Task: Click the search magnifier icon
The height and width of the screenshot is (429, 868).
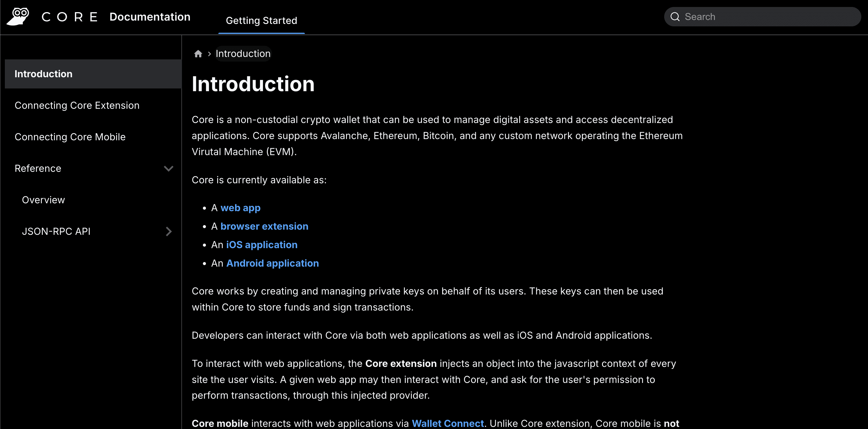Action: (x=675, y=17)
